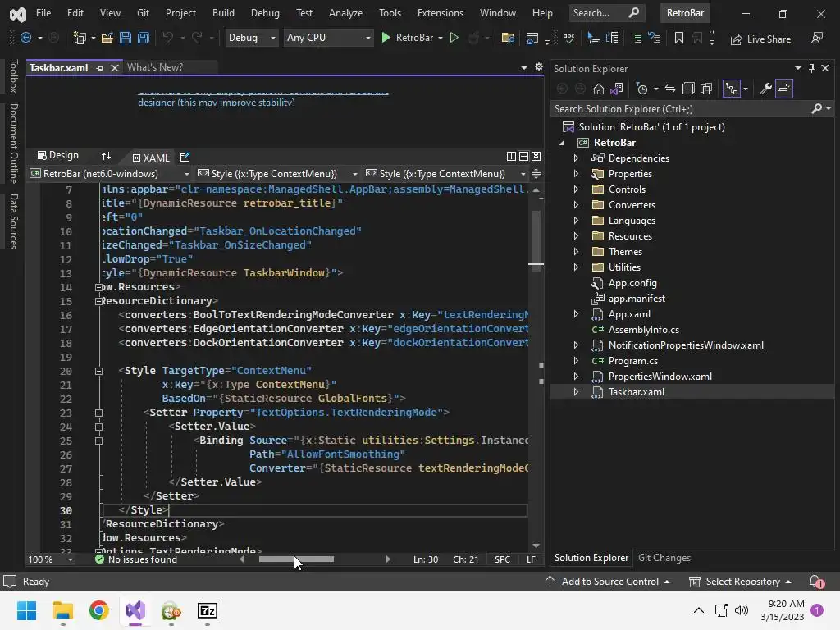Screen dimensions: 840x630
Task: Expand the Program.cs node
Action: tap(576, 361)
